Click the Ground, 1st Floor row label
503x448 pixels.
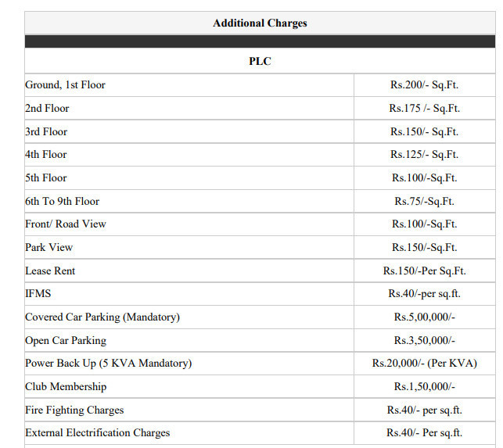pos(65,84)
